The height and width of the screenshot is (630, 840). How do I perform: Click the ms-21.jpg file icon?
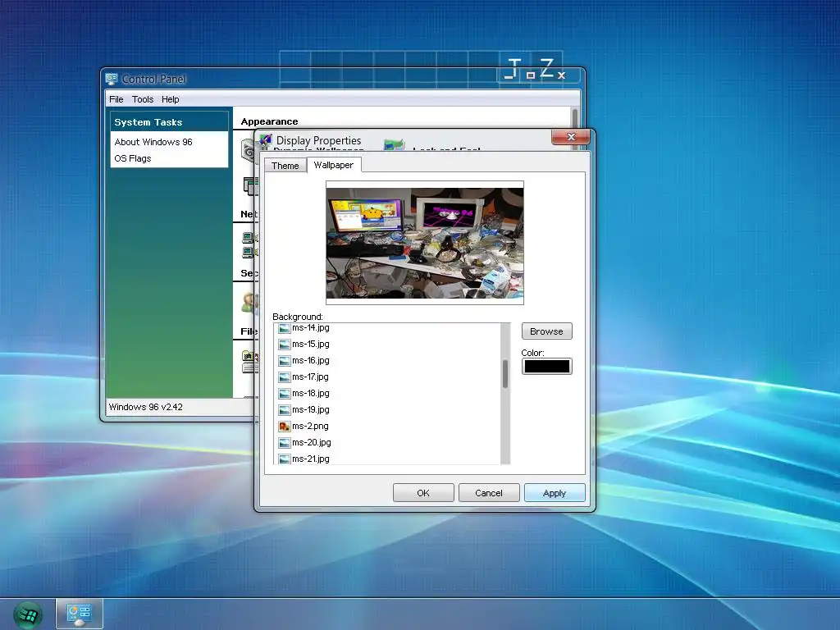click(x=284, y=459)
